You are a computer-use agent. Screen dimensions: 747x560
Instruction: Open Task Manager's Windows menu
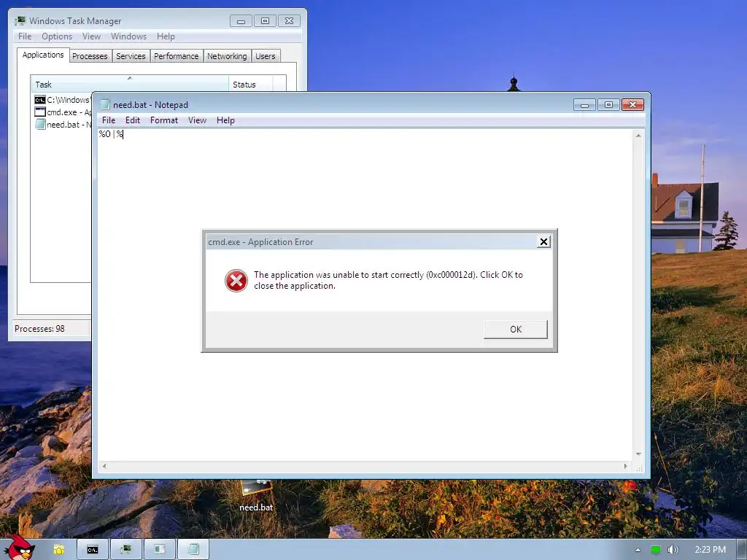[x=128, y=36]
